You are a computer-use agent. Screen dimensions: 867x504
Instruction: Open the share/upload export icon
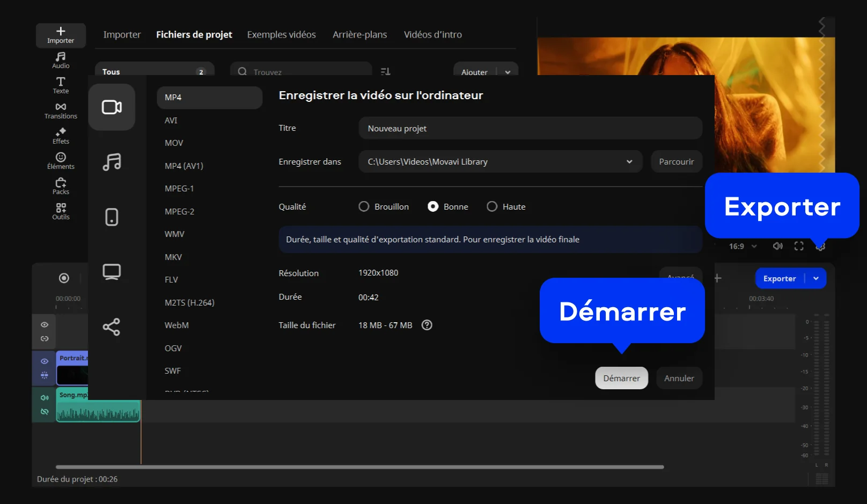click(x=112, y=327)
